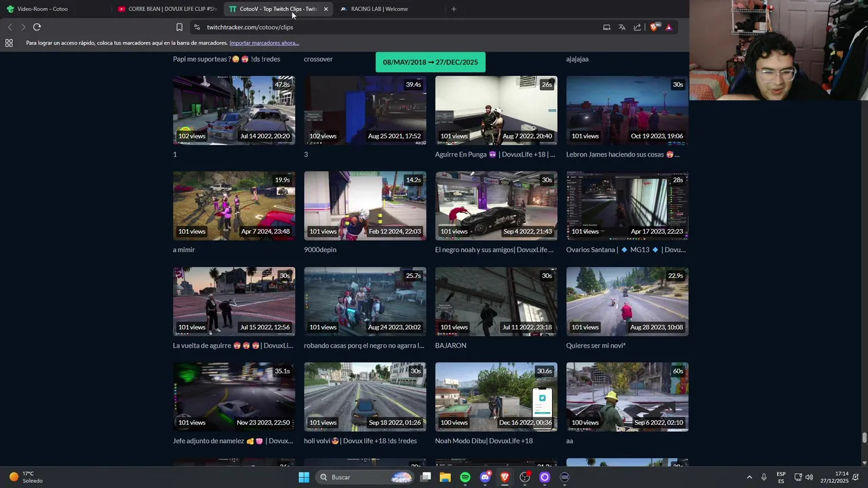Screen dimensions: 868x488
Task: Open Brave browser taskbar icon
Action: tap(505, 477)
